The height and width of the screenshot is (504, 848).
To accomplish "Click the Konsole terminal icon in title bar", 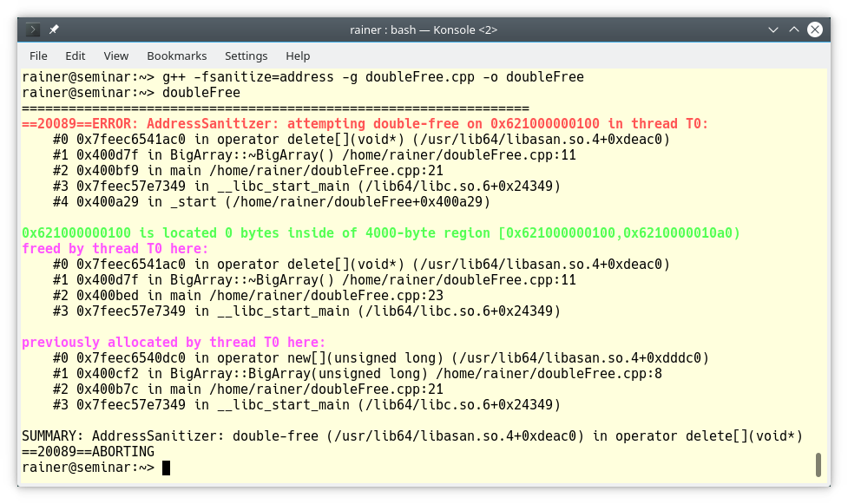I will (35, 29).
